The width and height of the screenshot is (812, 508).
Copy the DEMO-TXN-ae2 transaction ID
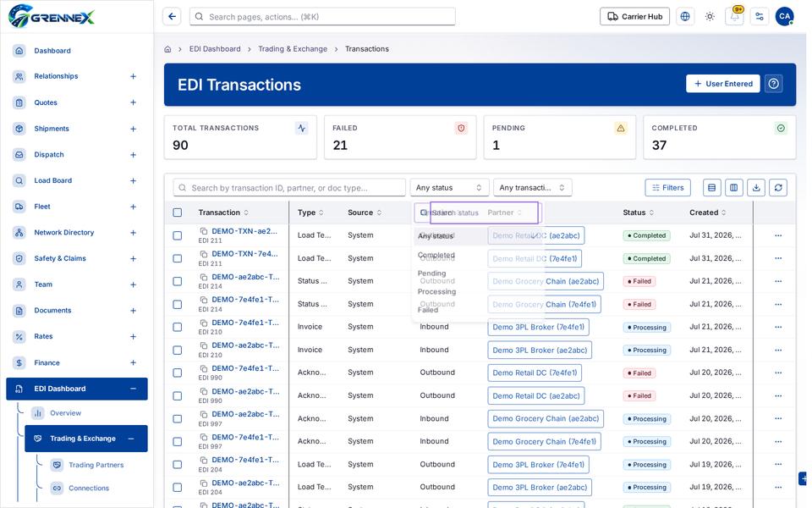coord(204,231)
